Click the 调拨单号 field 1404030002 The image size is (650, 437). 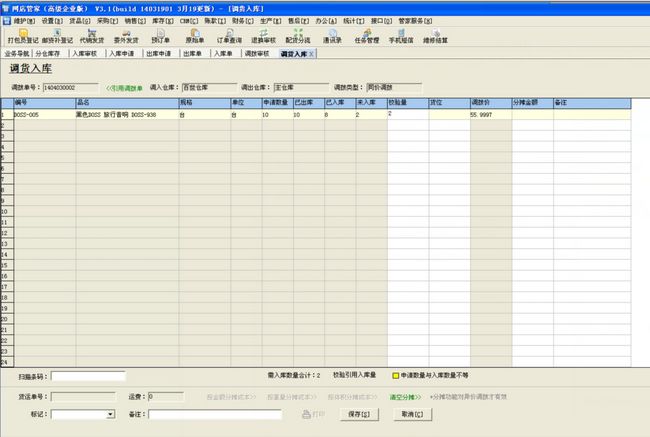(x=71, y=88)
